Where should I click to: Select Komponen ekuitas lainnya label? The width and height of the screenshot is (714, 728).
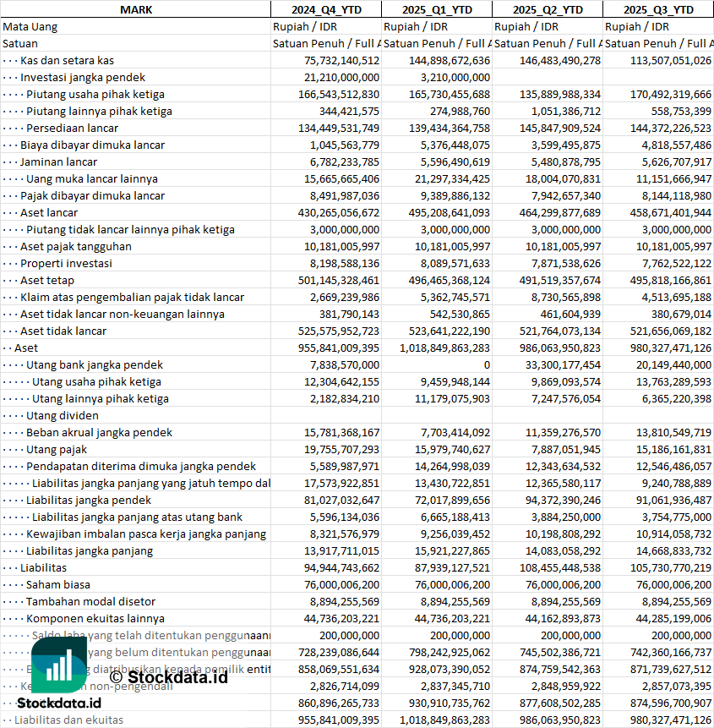95,619
